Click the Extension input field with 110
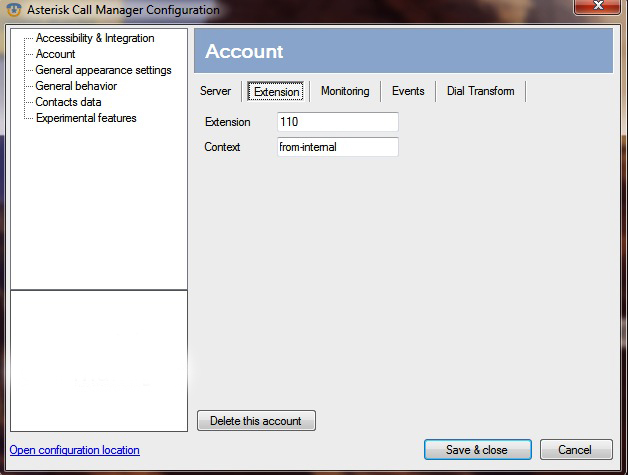 tap(338, 122)
